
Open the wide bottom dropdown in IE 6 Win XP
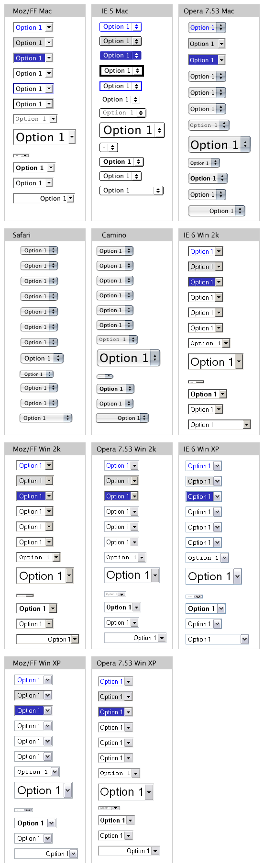(x=218, y=639)
